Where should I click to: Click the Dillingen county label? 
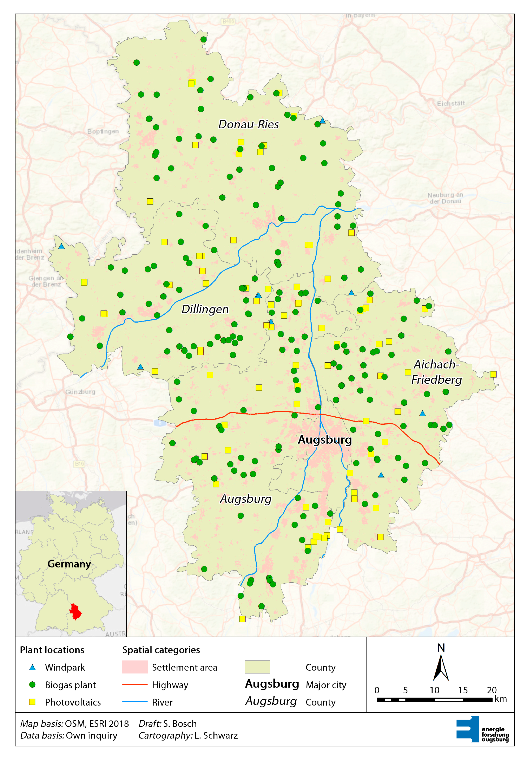(x=205, y=309)
